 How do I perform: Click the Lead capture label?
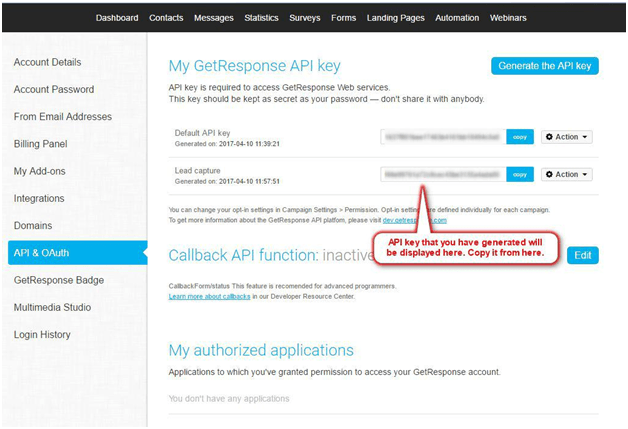[197, 171]
